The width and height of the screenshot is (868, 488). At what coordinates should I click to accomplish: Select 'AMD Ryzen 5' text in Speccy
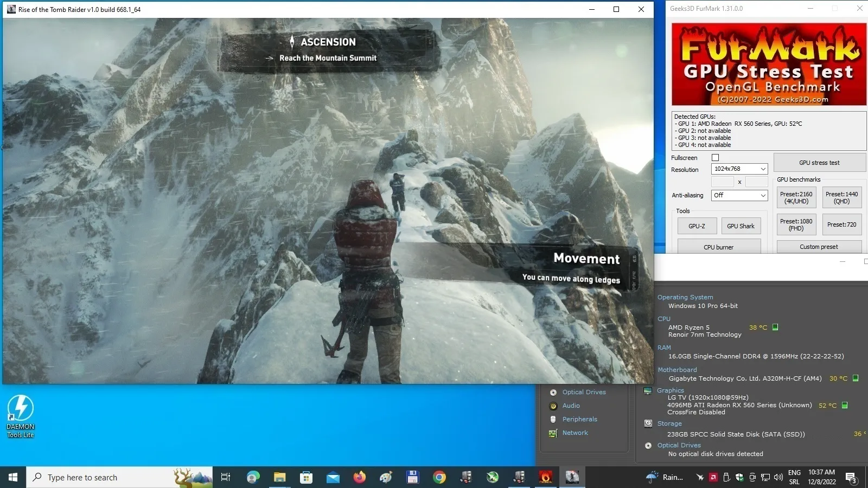pos(688,328)
